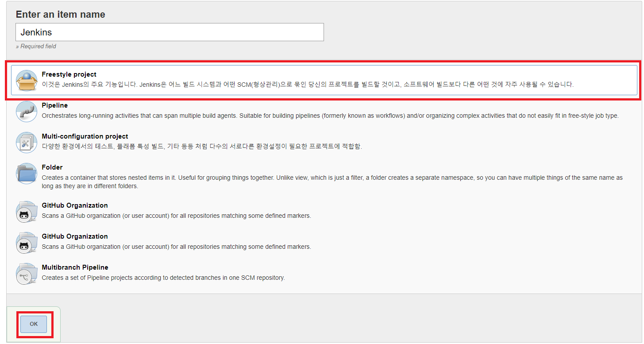This screenshot has height=344, width=644.
Task: Select the Pipeline item type title
Action: point(55,105)
